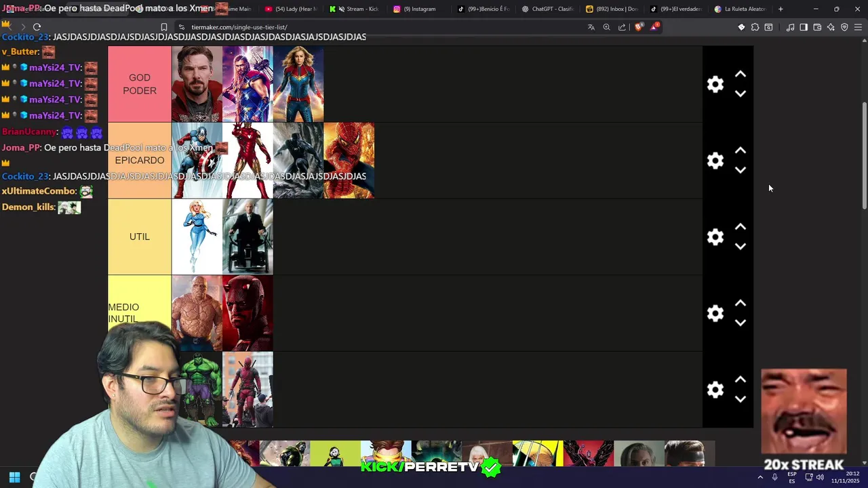Open settings gear for MEDIO INUTIL tier

pos(715,313)
